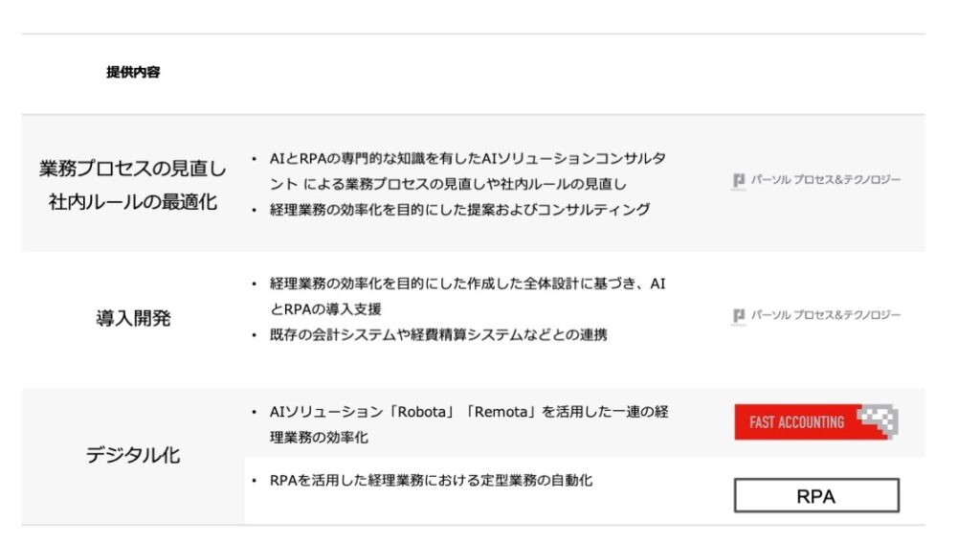Click パーソル プロセス&テクノロジー text in second row
This screenshot has height=544, width=980.
pyautogui.click(x=826, y=315)
